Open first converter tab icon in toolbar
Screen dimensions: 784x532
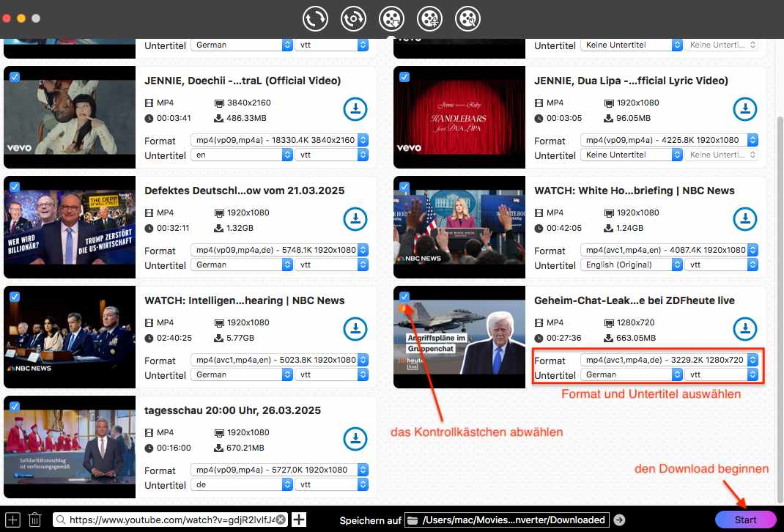click(x=315, y=18)
